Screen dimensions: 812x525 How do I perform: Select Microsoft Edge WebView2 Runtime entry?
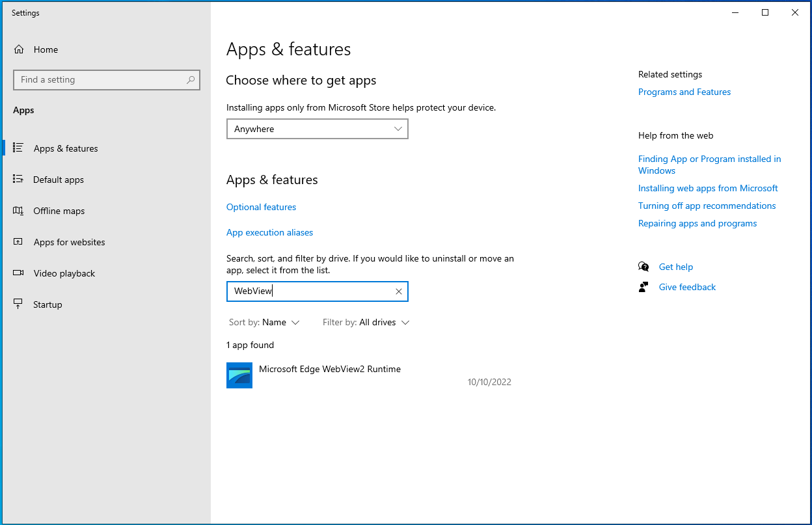pos(370,375)
